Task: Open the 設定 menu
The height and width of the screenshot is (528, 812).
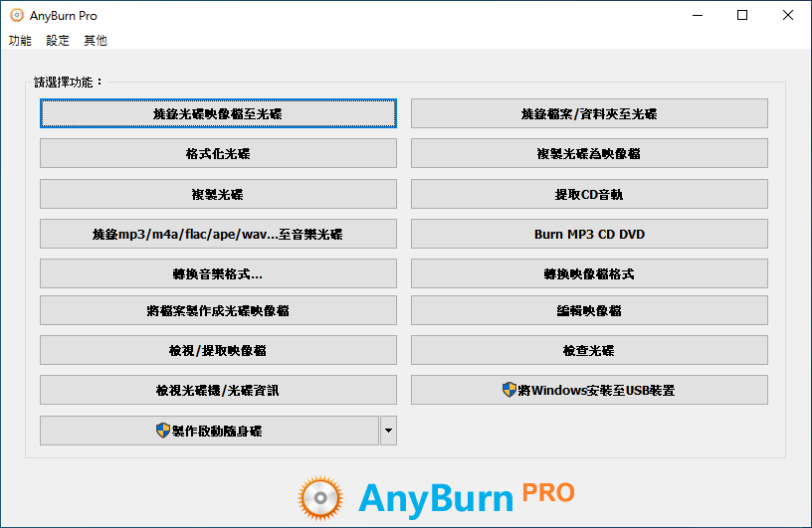Action: coord(58,41)
